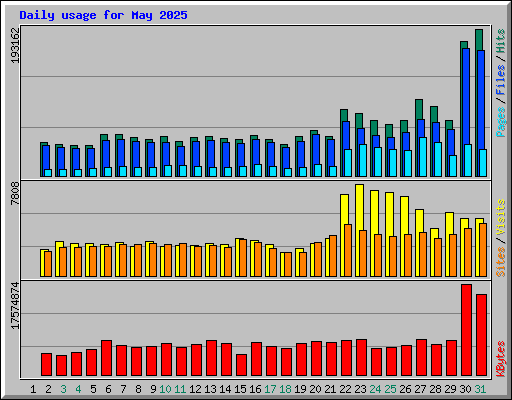Image resolution: width=512 pixels, height=400 pixels.
Task: Click green weekend day 3 label
Action: tap(63, 389)
